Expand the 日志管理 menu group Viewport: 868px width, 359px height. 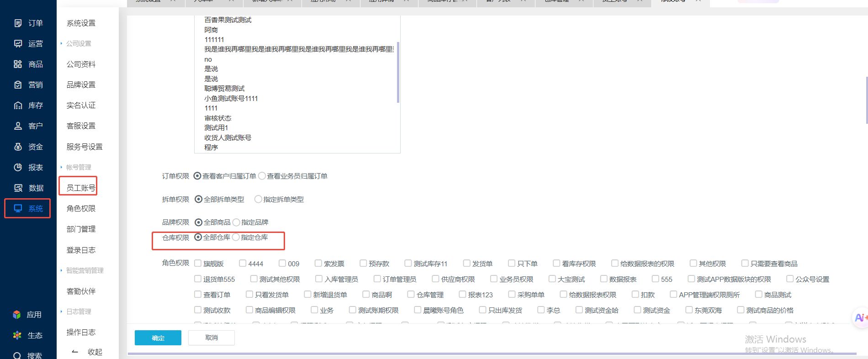click(x=76, y=311)
